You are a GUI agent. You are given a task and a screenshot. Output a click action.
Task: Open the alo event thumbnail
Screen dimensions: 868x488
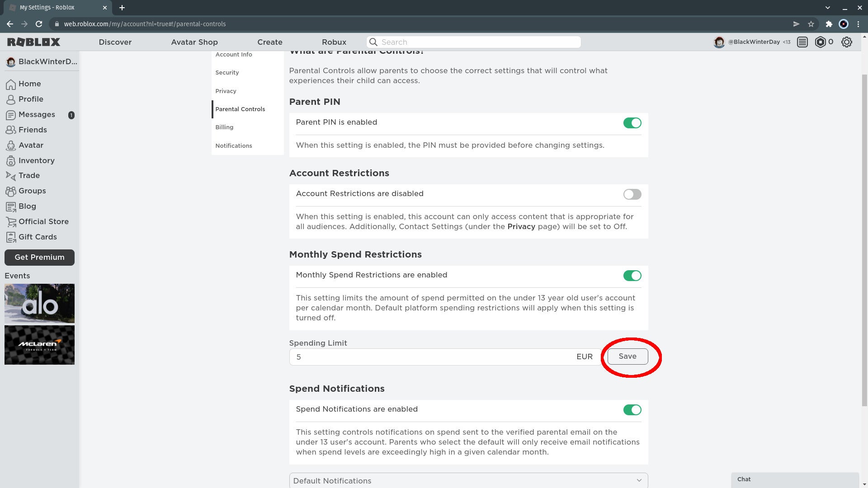(x=39, y=304)
